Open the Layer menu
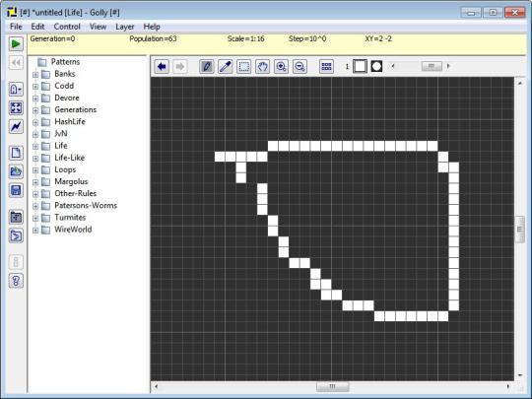Image resolution: width=532 pixels, height=399 pixels. [x=124, y=27]
